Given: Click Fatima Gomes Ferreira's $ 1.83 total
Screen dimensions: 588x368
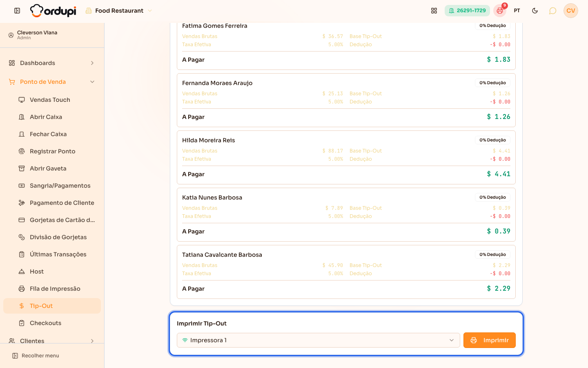Looking at the screenshot, I should 499,60.
